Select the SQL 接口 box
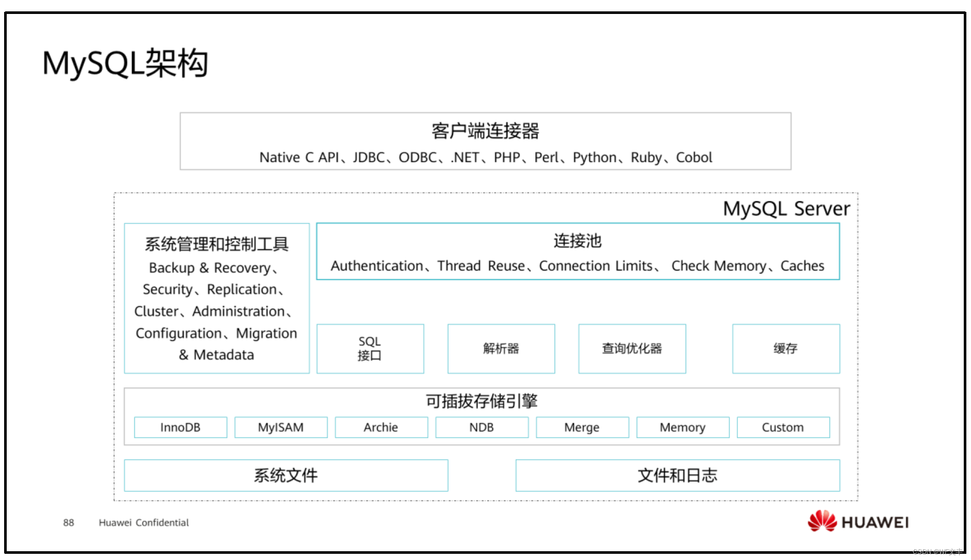This screenshot has height=560, width=971. click(x=370, y=349)
